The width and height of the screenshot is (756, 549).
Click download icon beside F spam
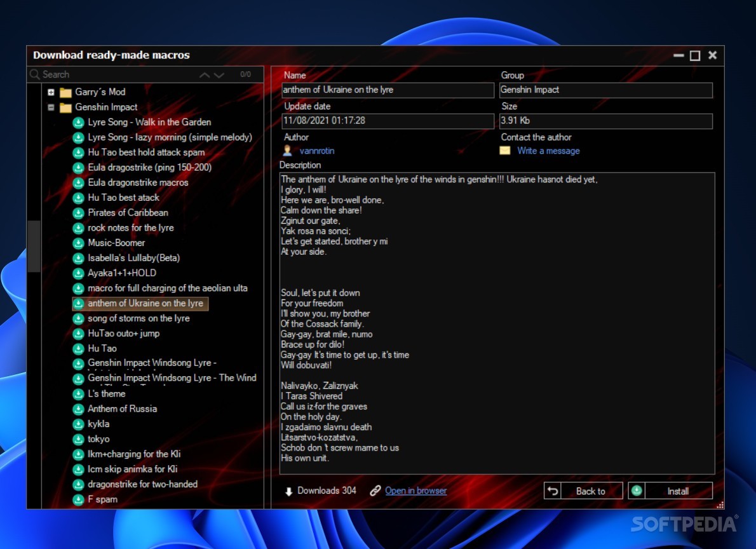pyautogui.click(x=78, y=499)
